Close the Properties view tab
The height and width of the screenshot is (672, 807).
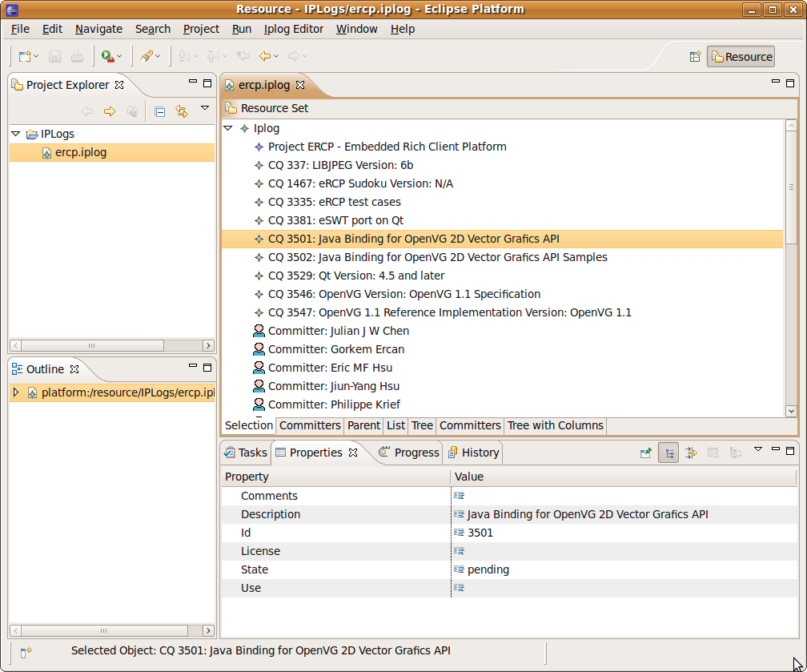353,453
